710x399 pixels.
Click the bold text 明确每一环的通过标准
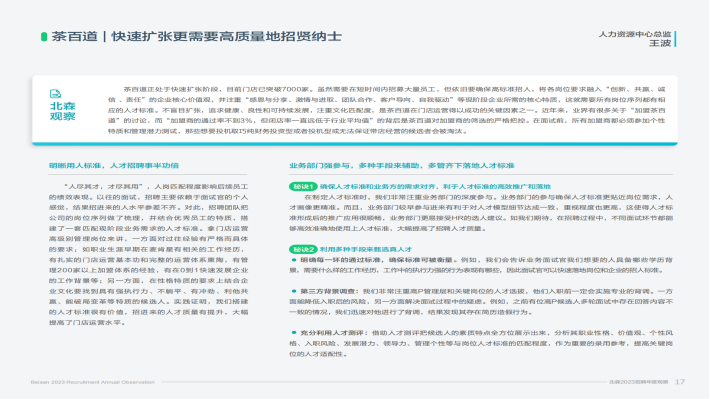pos(340,260)
